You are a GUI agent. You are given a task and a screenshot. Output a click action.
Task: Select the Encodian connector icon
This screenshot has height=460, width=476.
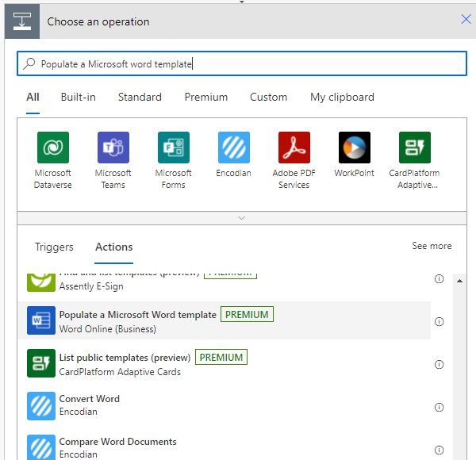[234, 148]
